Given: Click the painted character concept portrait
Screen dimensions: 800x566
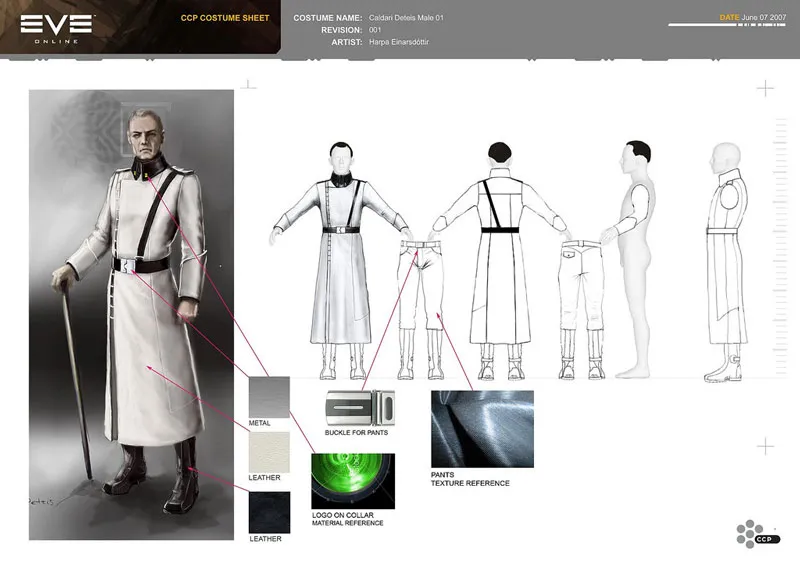Looking at the screenshot, I should point(131,314).
